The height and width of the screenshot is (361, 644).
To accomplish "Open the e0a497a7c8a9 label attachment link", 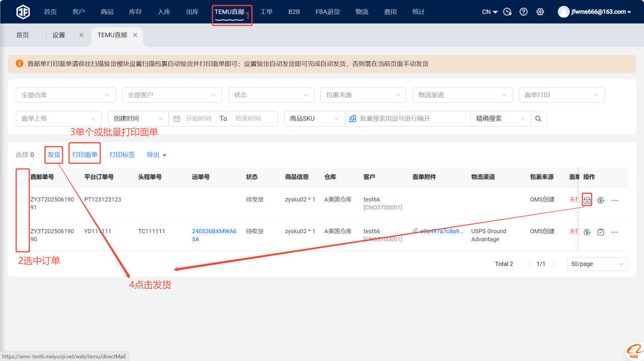I will pos(438,231).
